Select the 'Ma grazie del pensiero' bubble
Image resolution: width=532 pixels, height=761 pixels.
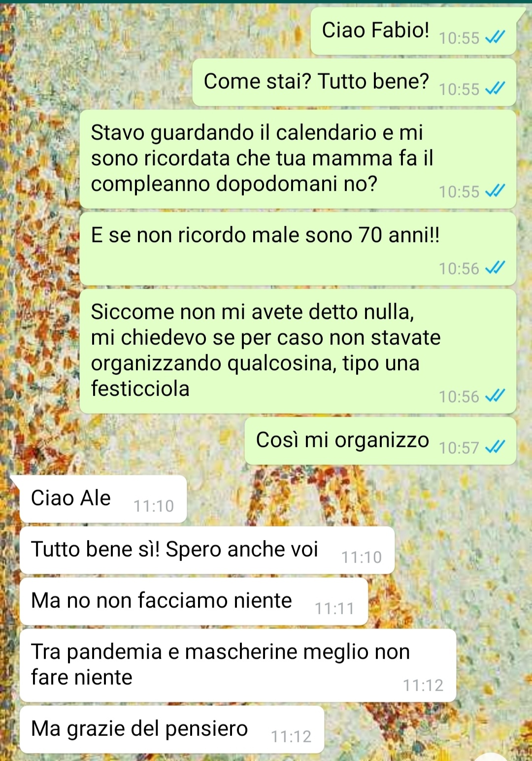[x=172, y=729]
